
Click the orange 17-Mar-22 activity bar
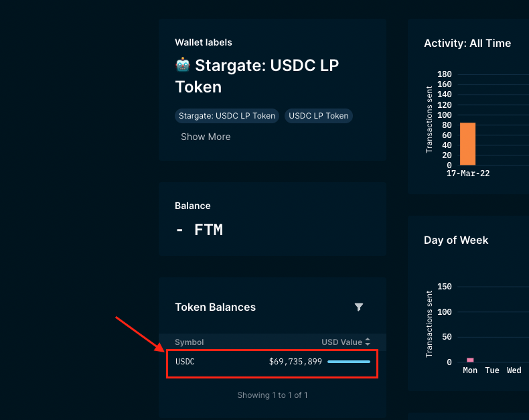pos(468,144)
